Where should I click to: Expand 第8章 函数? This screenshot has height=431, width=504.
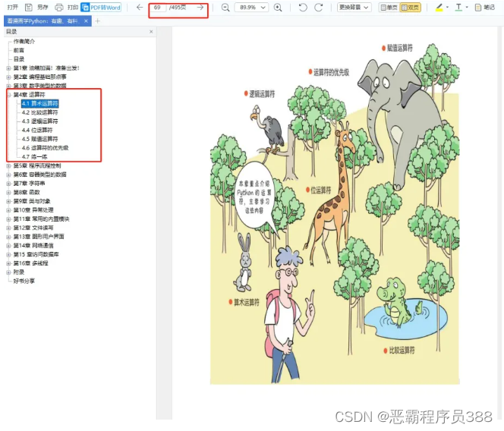(x=8, y=192)
